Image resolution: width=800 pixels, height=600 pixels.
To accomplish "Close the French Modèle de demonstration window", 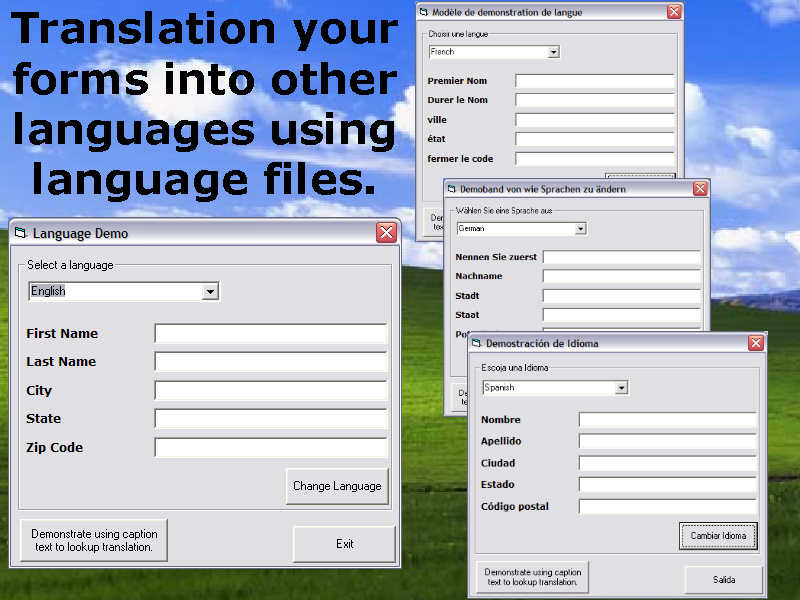I will (674, 12).
